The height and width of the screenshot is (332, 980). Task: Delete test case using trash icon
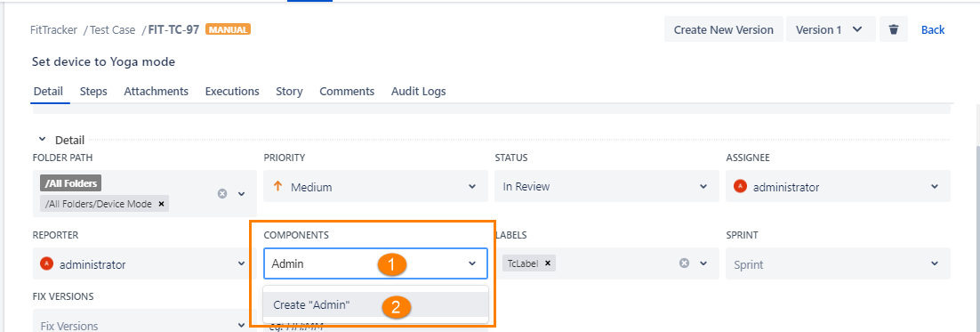pyautogui.click(x=894, y=29)
